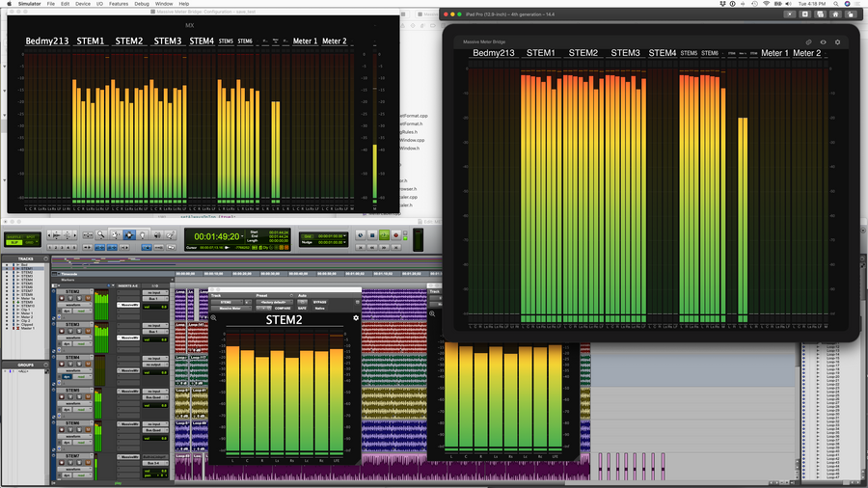Click the 00:01:49:20 main counter display
The image size is (868, 488).
(216, 236)
